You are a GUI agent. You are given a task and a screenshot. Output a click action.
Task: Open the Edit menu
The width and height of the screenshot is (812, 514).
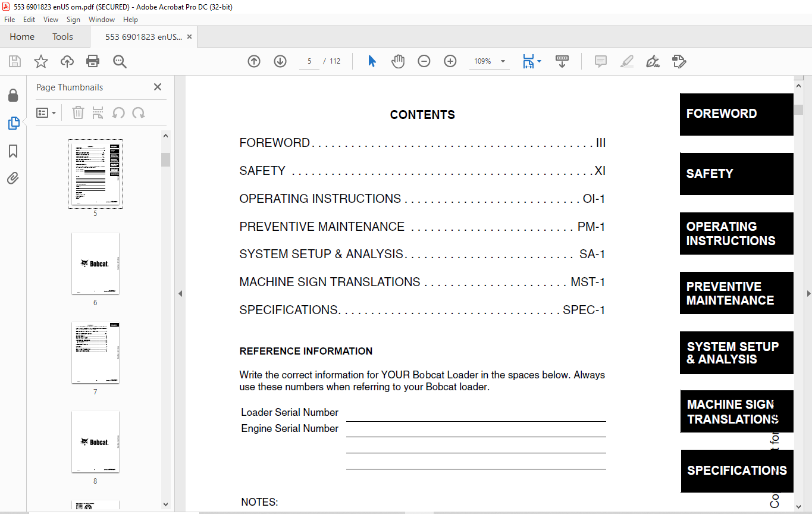coord(29,20)
